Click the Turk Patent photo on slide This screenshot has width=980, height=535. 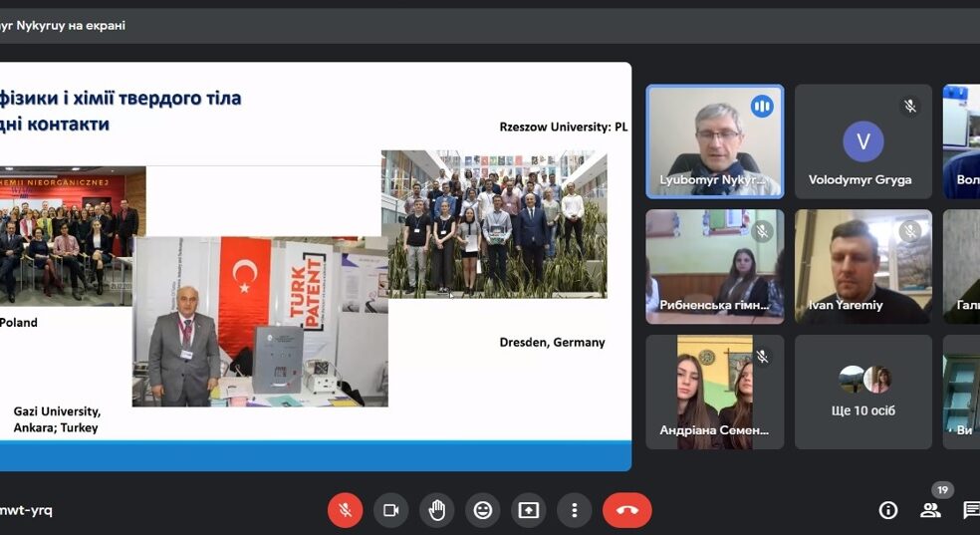click(260, 321)
